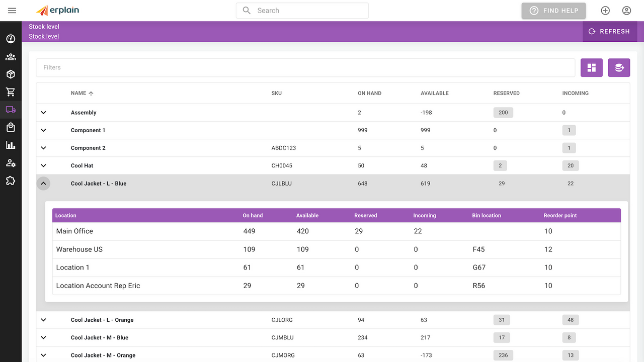
Task: Click the Component 2 incoming 1 badge
Action: coord(569,148)
